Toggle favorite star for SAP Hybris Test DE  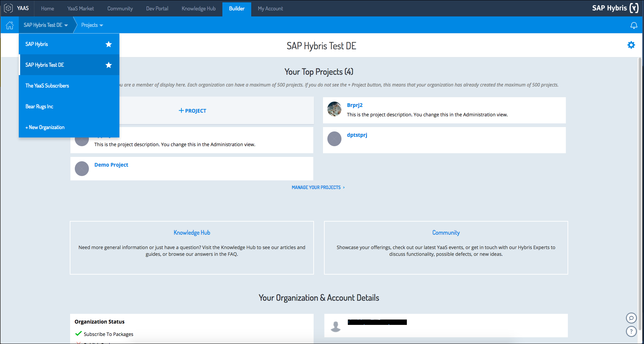tap(108, 65)
